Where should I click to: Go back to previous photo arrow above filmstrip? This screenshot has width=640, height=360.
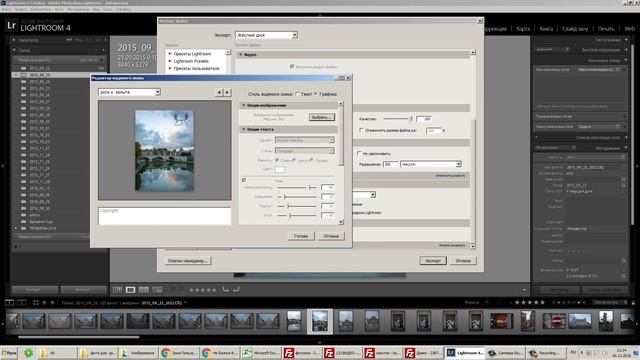(44, 302)
